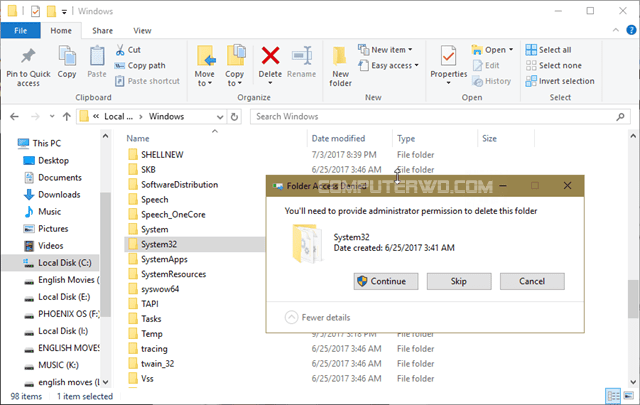
Task: Open the address bar history dropdown
Action: pos(220,117)
